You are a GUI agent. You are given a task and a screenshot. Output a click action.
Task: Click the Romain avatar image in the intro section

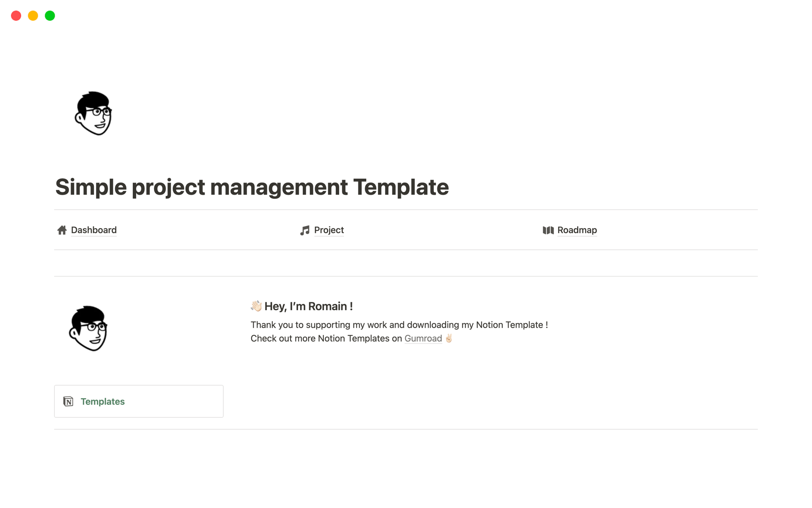(x=88, y=329)
